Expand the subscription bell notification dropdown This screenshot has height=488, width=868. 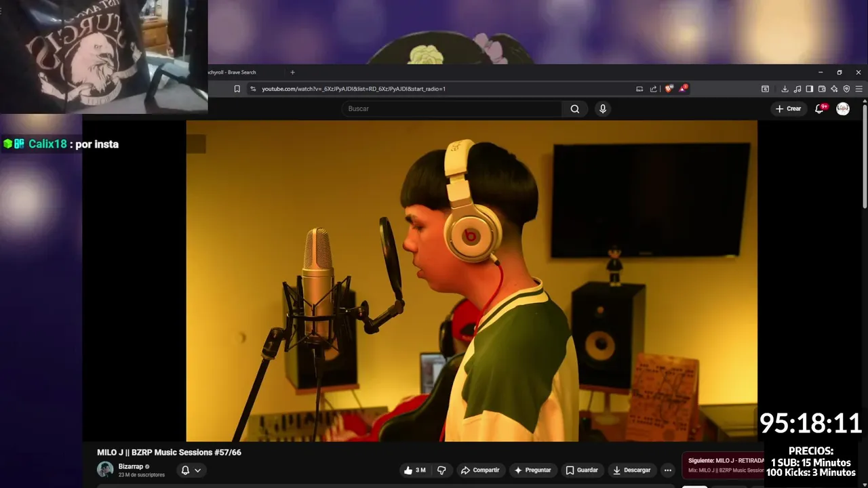[191, 470]
